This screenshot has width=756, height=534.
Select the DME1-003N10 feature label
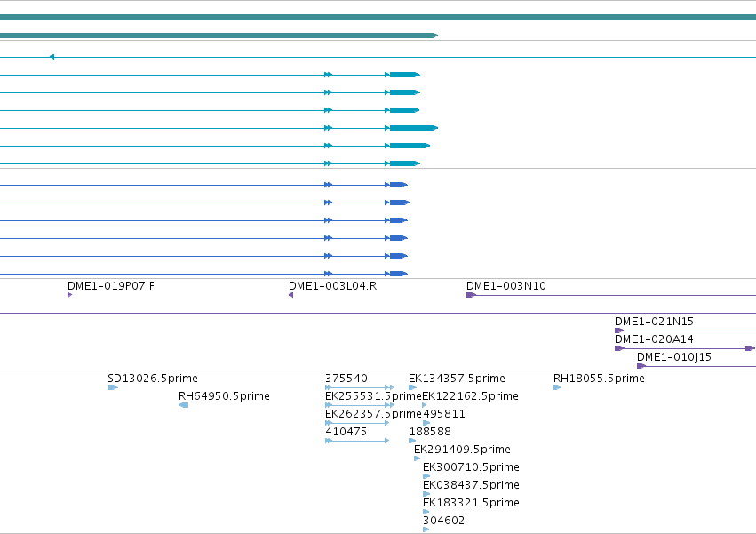(x=506, y=286)
